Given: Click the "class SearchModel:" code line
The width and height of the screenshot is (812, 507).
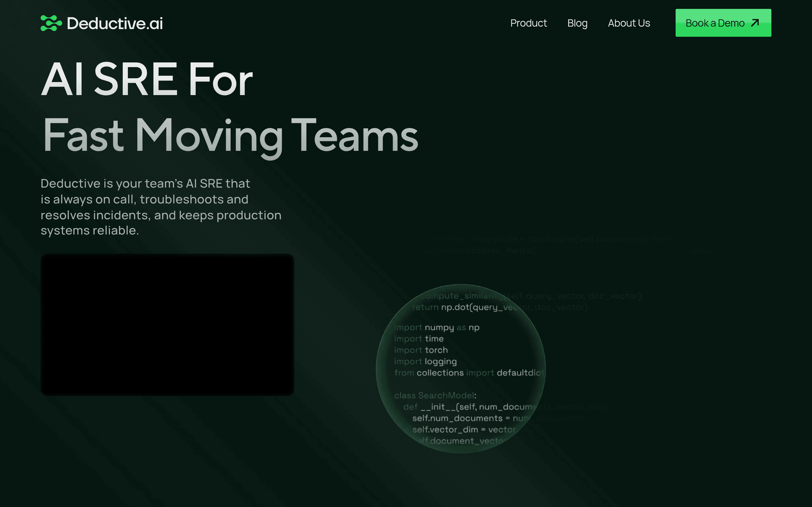Looking at the screenshot, I should pos(435,396).
